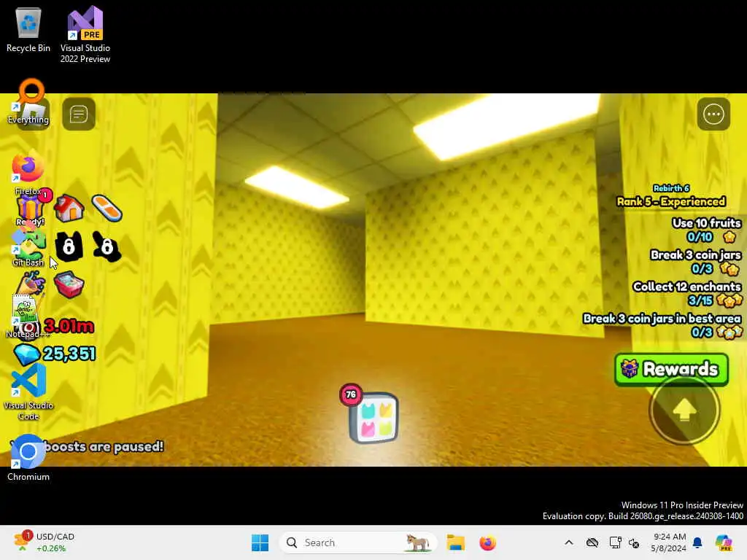Open the pet inventory showing 76
This screenshot has width=747, height=560.
pyautogui.click(x=373, y=418)
